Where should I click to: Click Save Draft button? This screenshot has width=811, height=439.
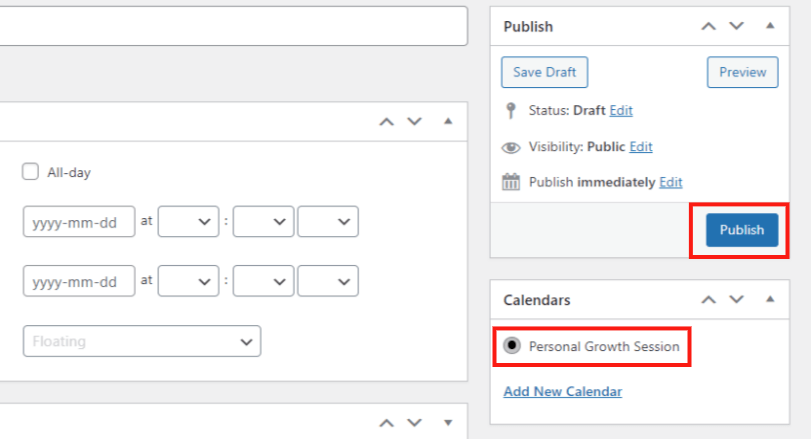pyautogui.click(x=544, y=72)
